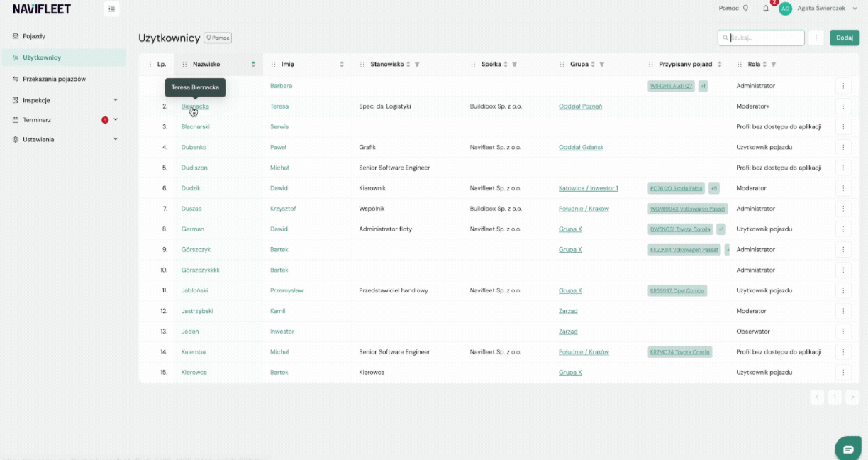The width and height of the screenshot is (868, 460).
Task: Expand +6 vehicles for Dudzik
Action: coord(715,188)
